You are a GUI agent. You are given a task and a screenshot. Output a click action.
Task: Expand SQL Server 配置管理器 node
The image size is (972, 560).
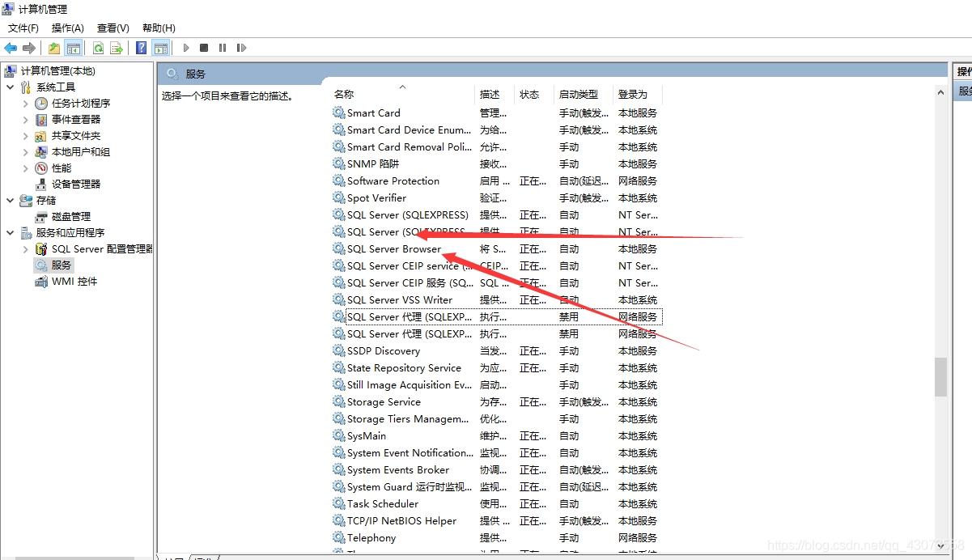(26, 249)
